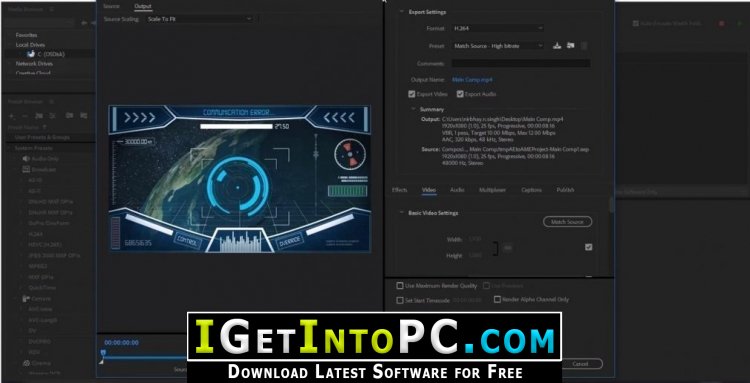Open the Preset Match Source dropdown

[x=498, y=46]
